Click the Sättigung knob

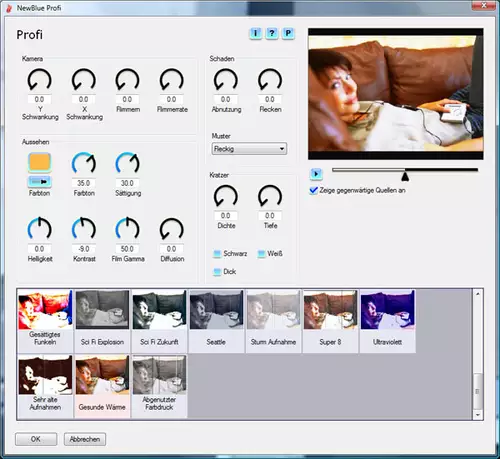(127, 164)
